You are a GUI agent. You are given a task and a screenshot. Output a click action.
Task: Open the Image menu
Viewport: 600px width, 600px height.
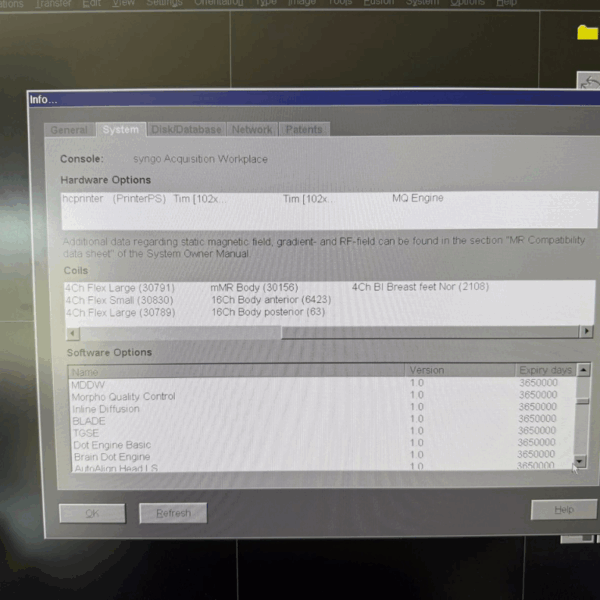(x=302, y=3)
